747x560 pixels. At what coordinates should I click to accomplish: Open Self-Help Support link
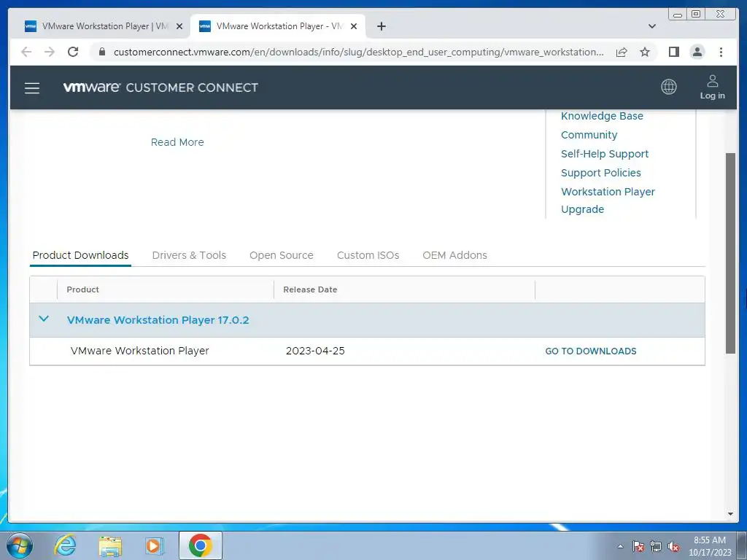click(605, 154)
